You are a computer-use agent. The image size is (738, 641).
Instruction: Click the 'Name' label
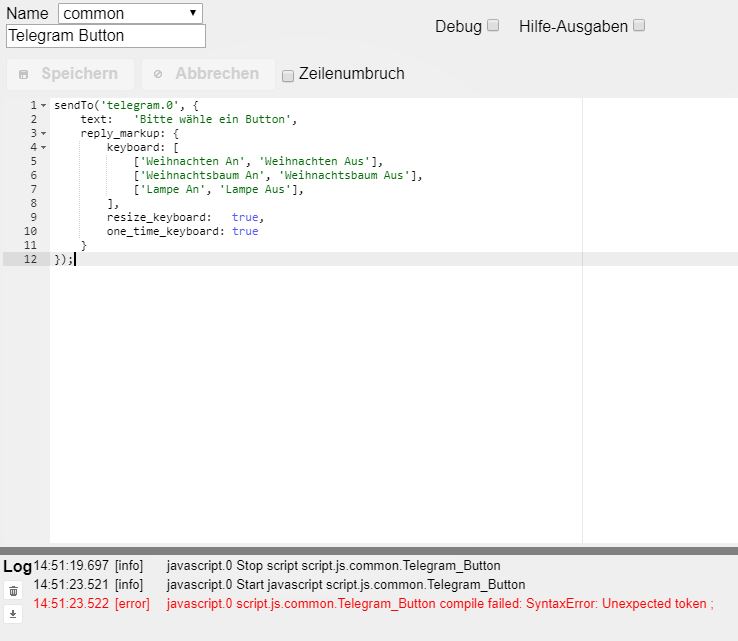27,13
